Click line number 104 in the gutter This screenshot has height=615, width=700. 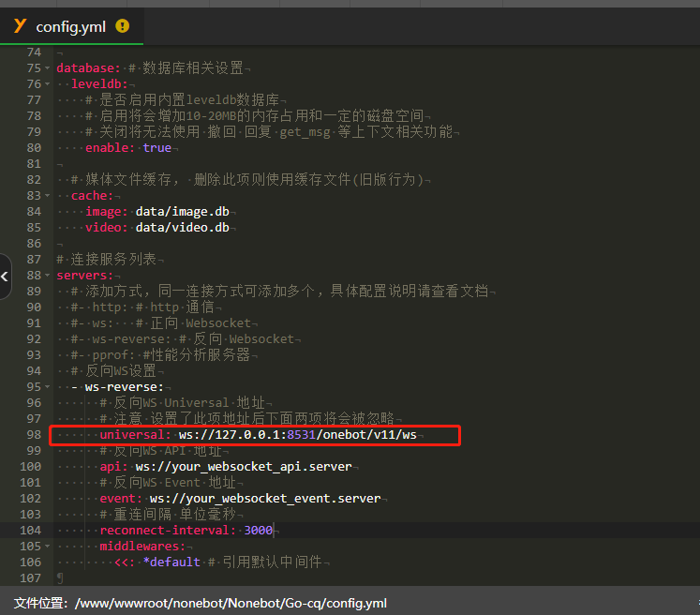click(30, 531)
